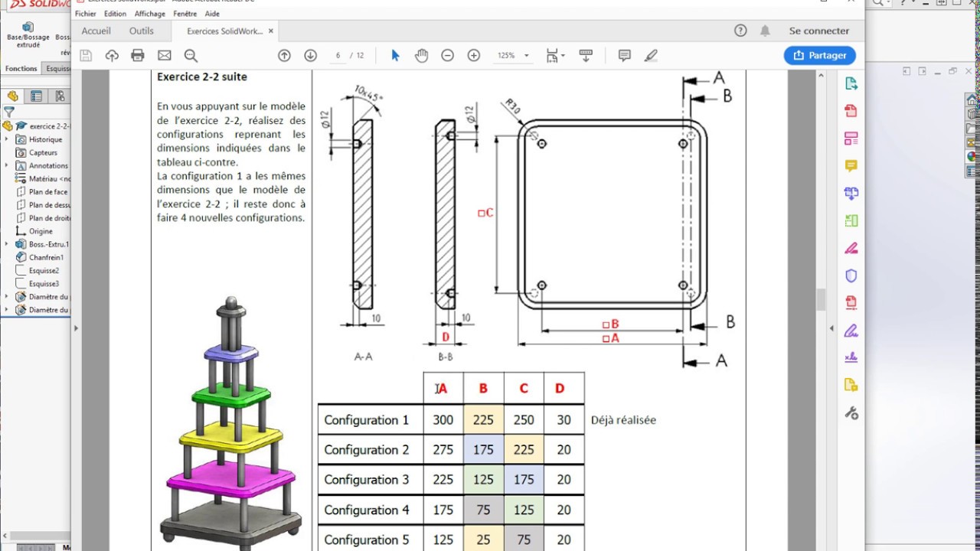Go to next page with down arrow

(x=310, y=55)
